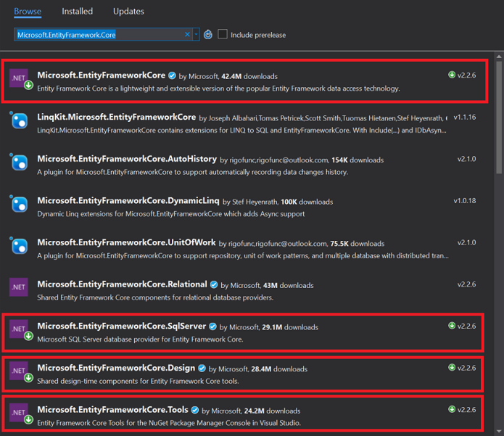Select the Microsoft.EntityFrameworkCore.Tools package title
504x436 pixels.
click(x=112, y=410)
